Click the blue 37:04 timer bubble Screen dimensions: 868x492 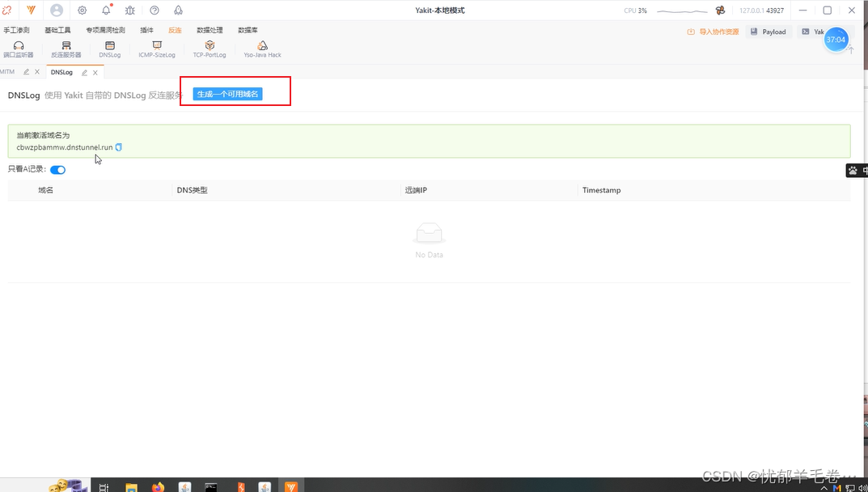click(x=836, y=40)
